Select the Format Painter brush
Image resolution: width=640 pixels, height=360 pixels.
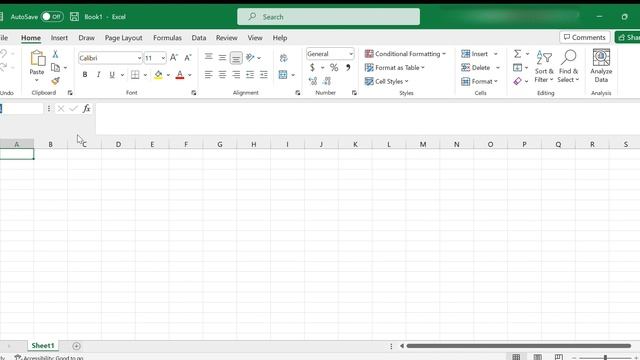click(x=56, y=81)
